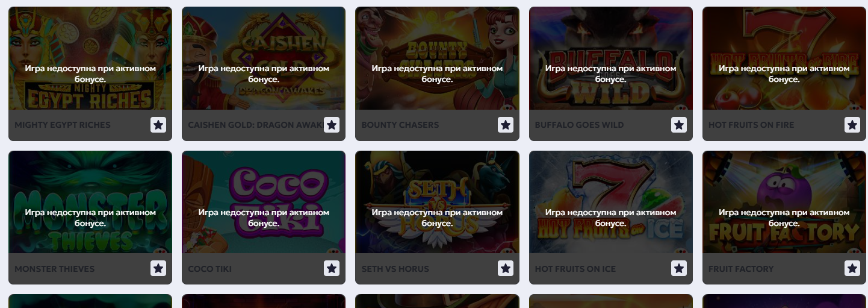
Task: Toggle Fruit Factory favorite star
Action: 852,269
